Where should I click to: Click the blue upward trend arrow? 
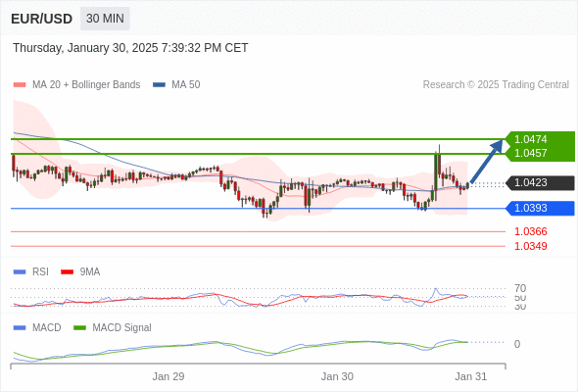[x=487, y=161]
